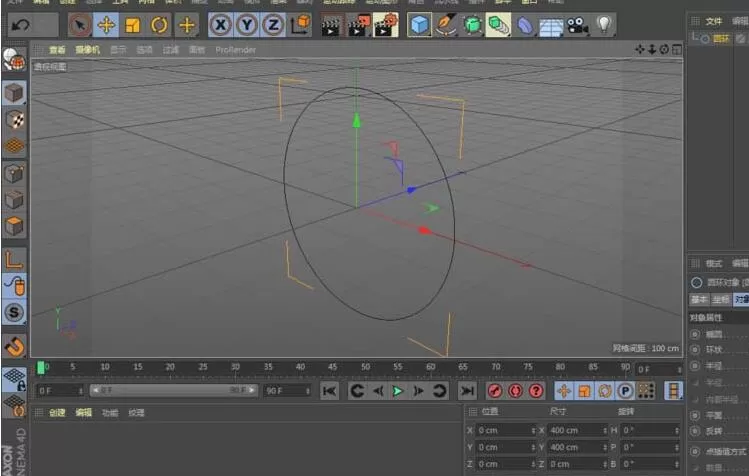Activate the Scale tool
Viewport: 749px width, 476px height.
pyautogui.click(x=132, y=25)
